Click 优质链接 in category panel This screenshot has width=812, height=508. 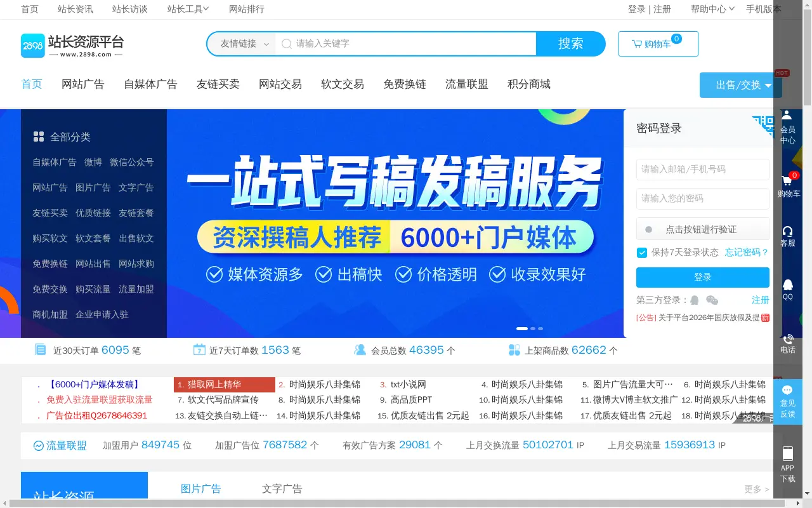point(93,213)
